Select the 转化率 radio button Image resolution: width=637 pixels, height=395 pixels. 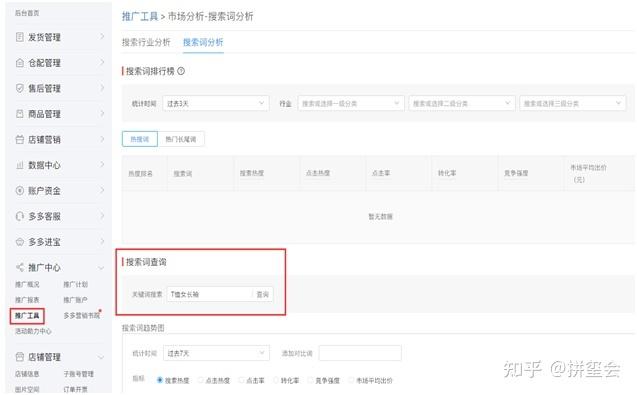(276, 380)
